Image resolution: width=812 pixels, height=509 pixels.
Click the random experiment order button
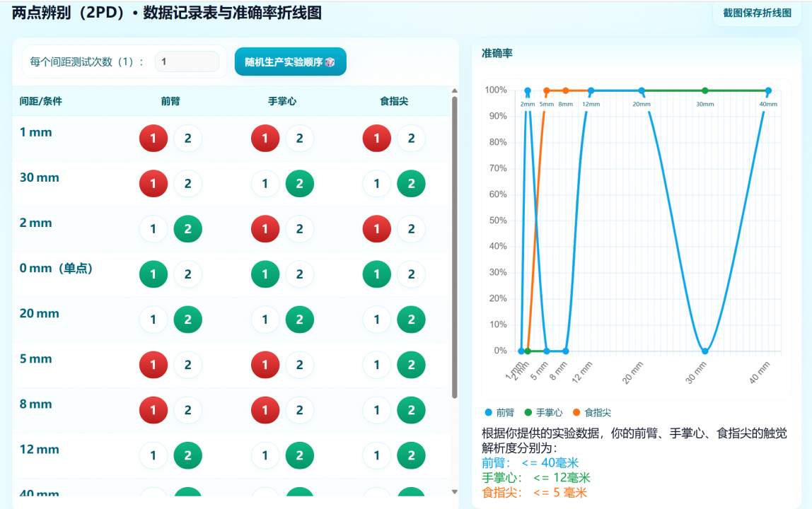point(290,62)
